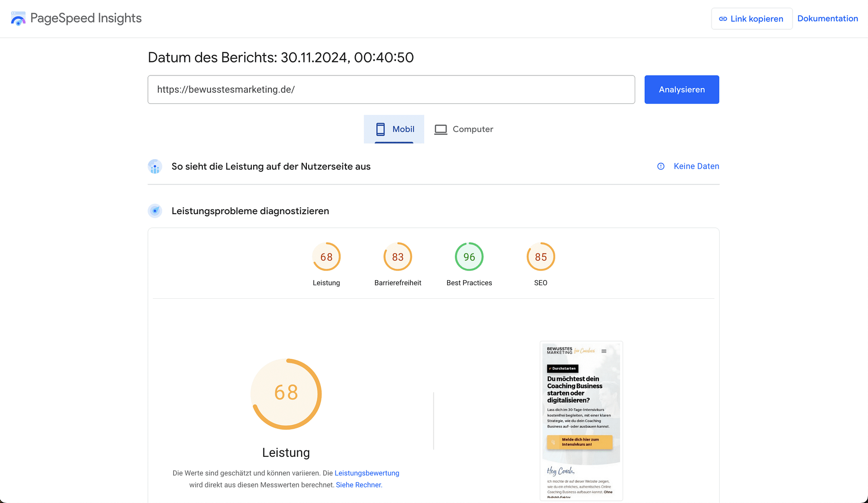Click the radar icon beside Leistungsprobleme diagnostizieren
The height and width of the screenshot is (503, 868).
(155, 211)
